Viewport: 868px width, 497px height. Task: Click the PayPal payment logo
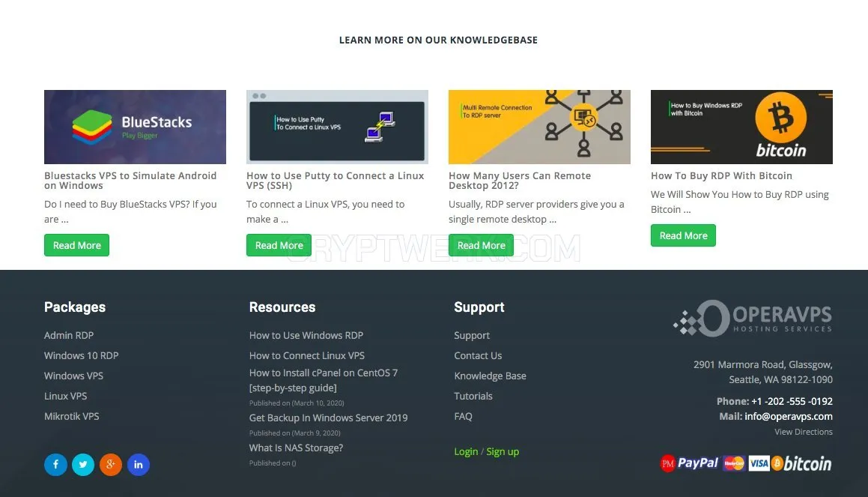coord(697,463)
